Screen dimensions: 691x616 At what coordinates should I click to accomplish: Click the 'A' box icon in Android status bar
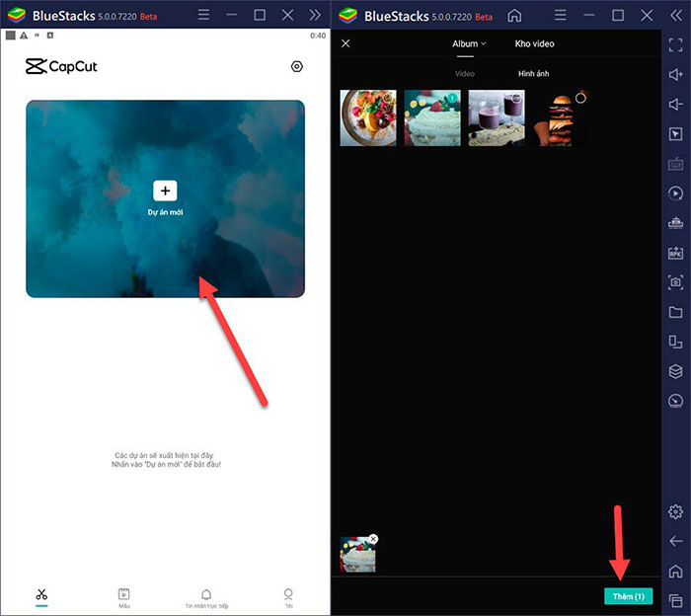(50, 36)
